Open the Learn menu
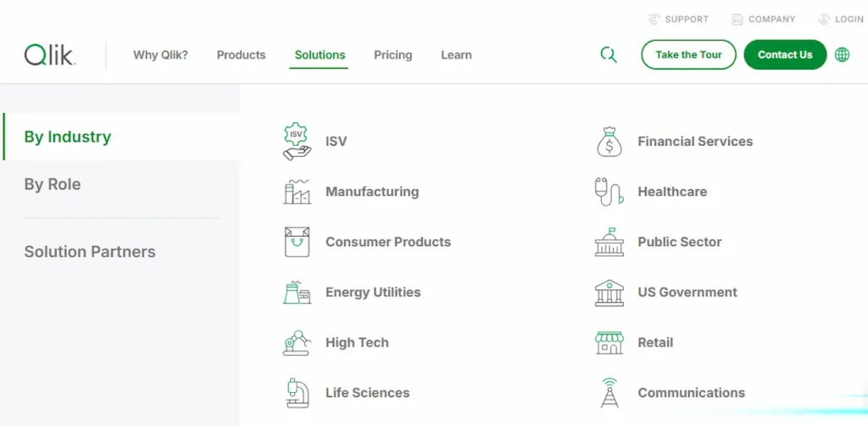 457,55
